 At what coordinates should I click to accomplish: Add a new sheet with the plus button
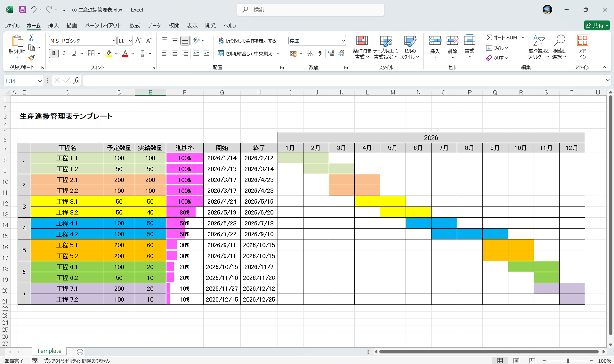click(x=80, y=352)
